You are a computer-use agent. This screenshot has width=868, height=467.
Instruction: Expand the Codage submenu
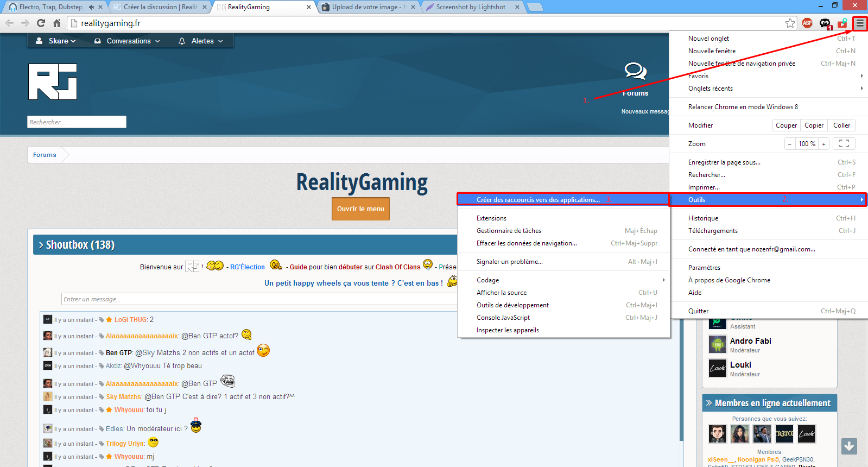point(563,280)
